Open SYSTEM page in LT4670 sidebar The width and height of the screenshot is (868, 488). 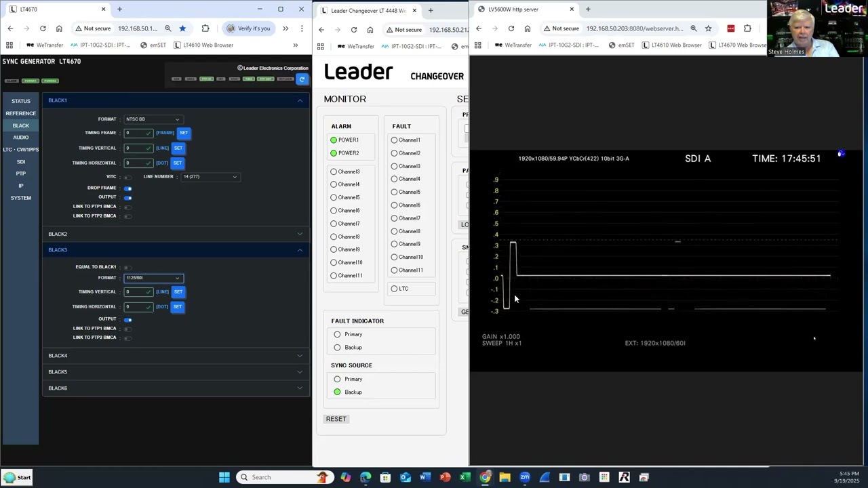point(20,198)
